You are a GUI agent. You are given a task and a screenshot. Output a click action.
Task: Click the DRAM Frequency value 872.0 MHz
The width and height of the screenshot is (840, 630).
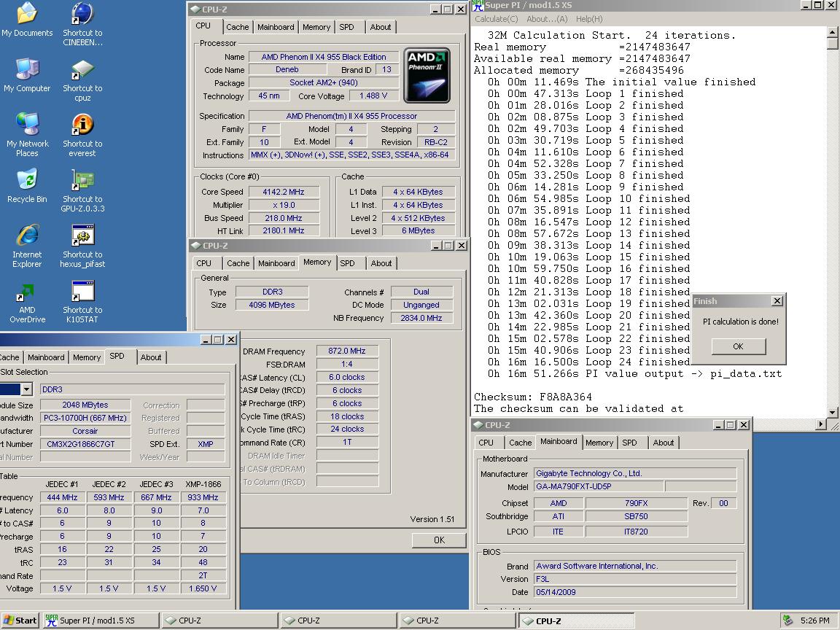pyautogui.click(x=346, y=351)
